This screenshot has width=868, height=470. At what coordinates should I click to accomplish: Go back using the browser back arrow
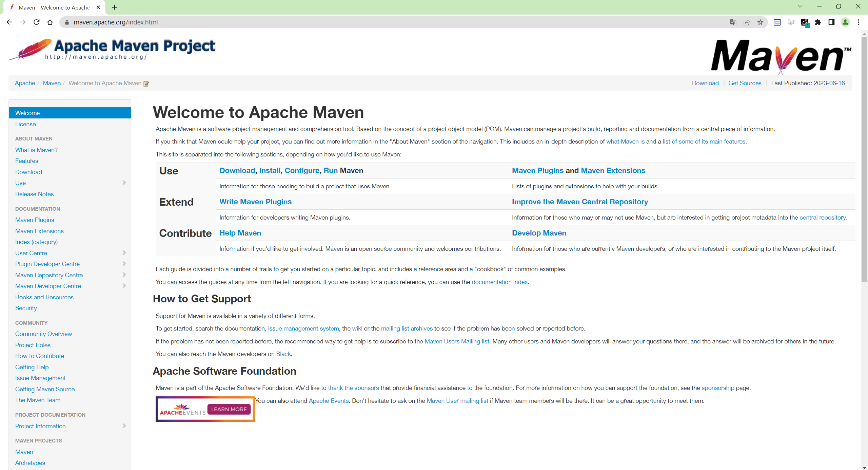click(x=9, y=22)
